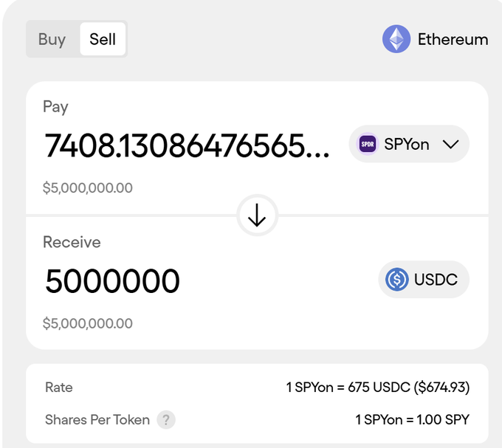Viewport: 502px width, 448px height.
Task: Expand the SPYon token chevron
Action: tap(450, 144)
